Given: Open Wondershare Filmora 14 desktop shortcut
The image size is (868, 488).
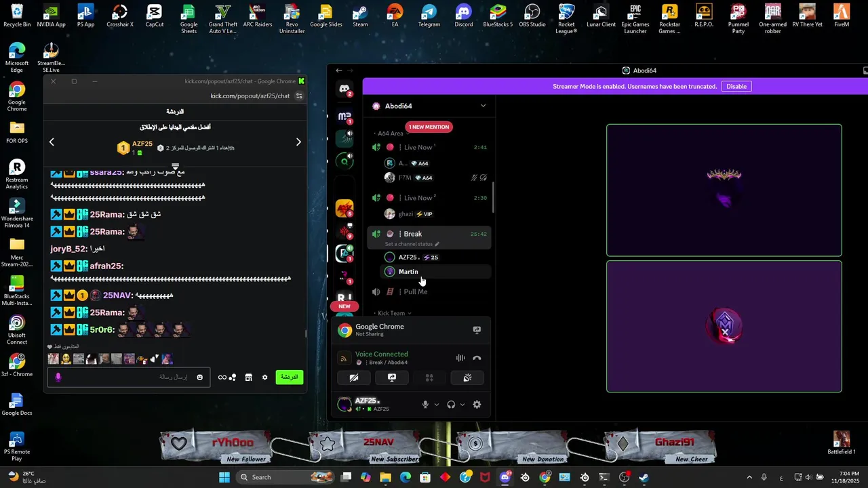Looking at the screenshot, I should click(x=17, y=213).
